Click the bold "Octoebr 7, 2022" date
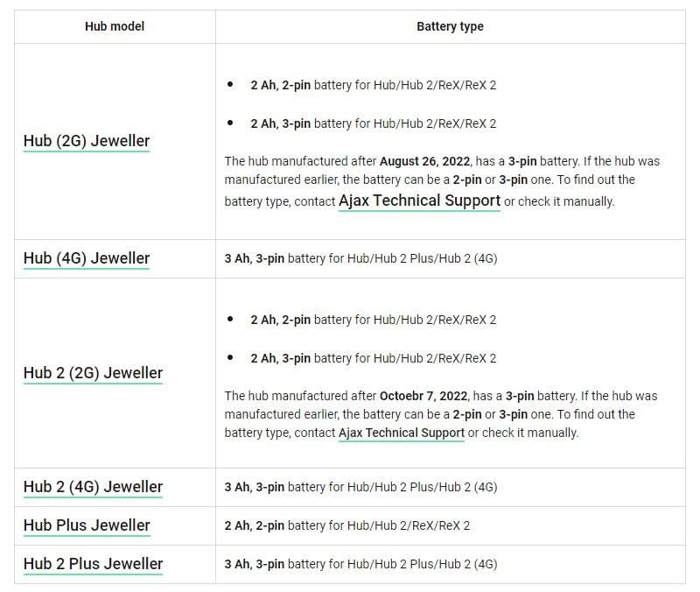 [424, 396]
